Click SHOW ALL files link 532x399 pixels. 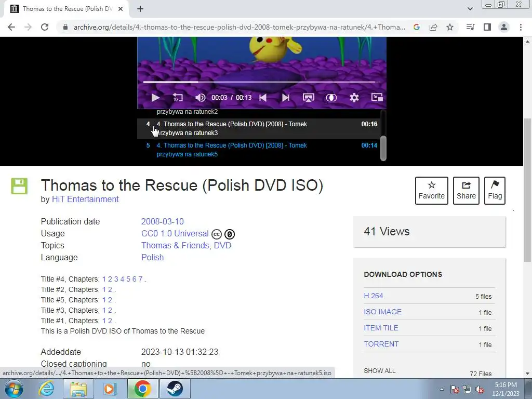380,371
